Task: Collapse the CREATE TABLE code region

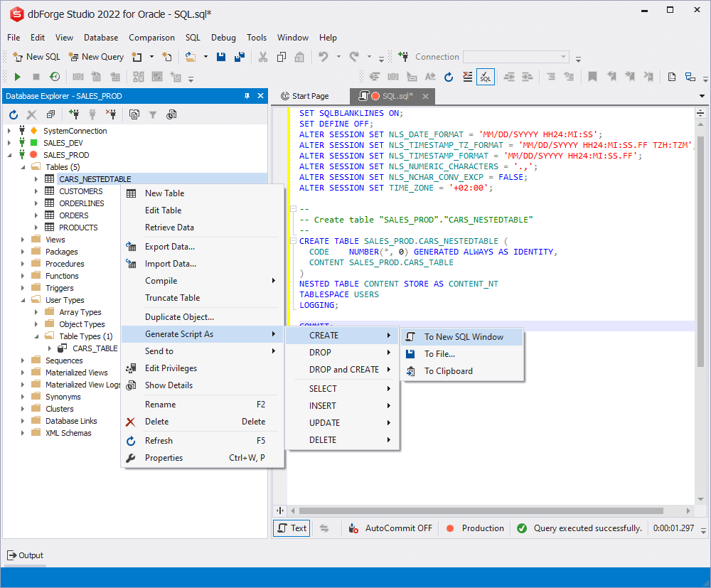Action: [x=293, y=241]
